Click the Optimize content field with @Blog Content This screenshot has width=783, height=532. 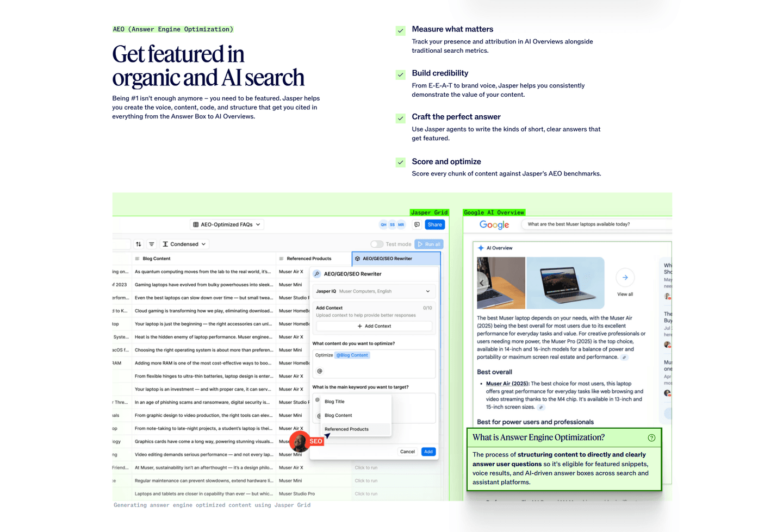point(374,364)
